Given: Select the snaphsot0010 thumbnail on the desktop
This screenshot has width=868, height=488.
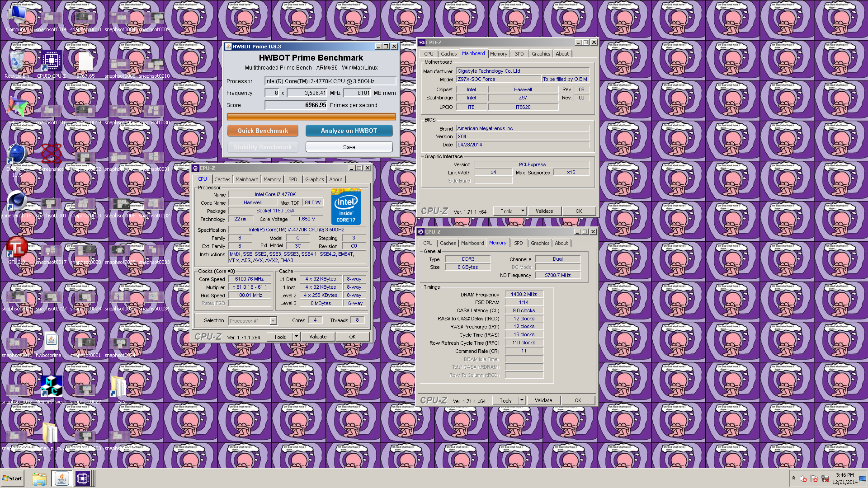Looking at the screenshot, I should click(154, 67).
